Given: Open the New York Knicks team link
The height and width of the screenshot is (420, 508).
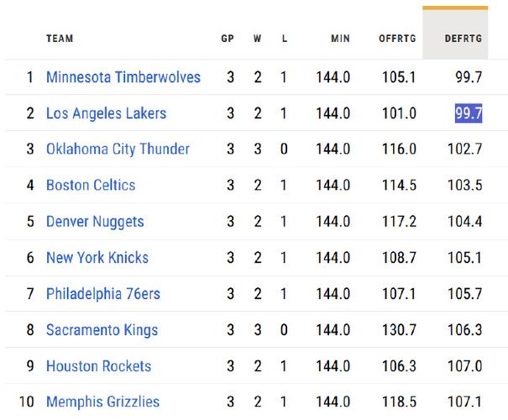Looking at the screenshot, I should point(97,258).
